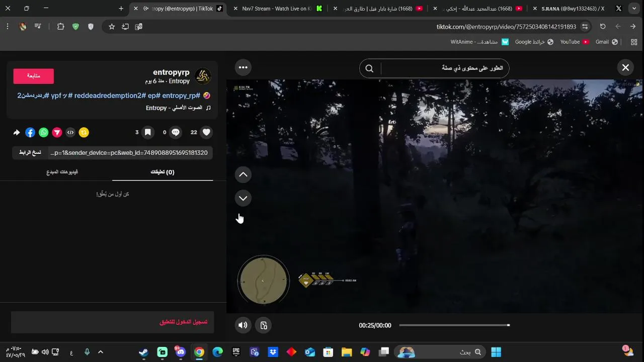Image resolution: width=644 pixels, height=362 pixels.
Task: Repost with the yellow icon
Action: (x=84, y=132)
